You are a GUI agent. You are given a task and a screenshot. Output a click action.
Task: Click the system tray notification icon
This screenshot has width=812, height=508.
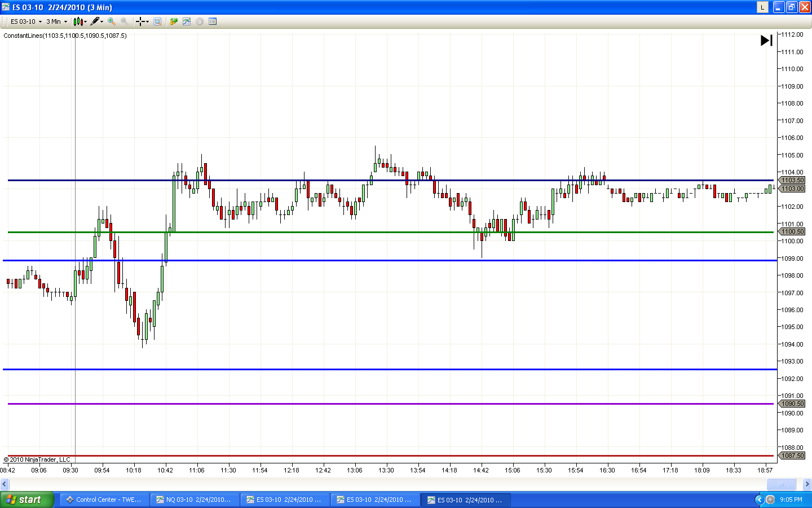[770, 500]
